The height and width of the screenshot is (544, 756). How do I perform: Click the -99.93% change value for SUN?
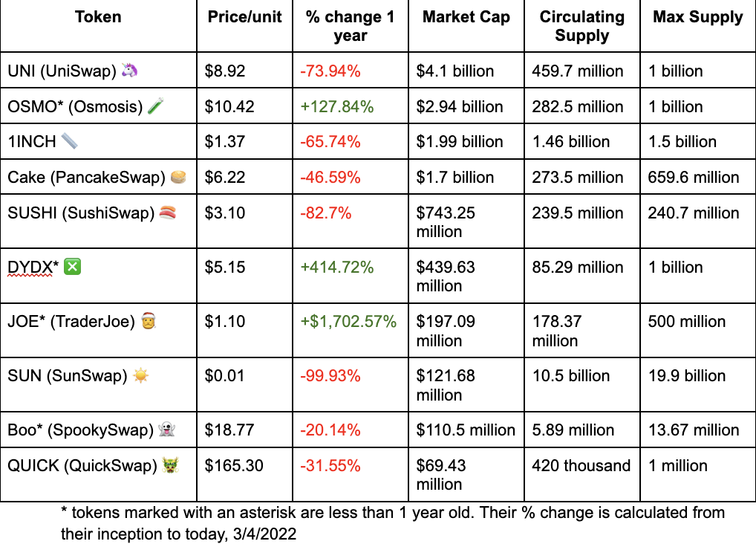330,375
